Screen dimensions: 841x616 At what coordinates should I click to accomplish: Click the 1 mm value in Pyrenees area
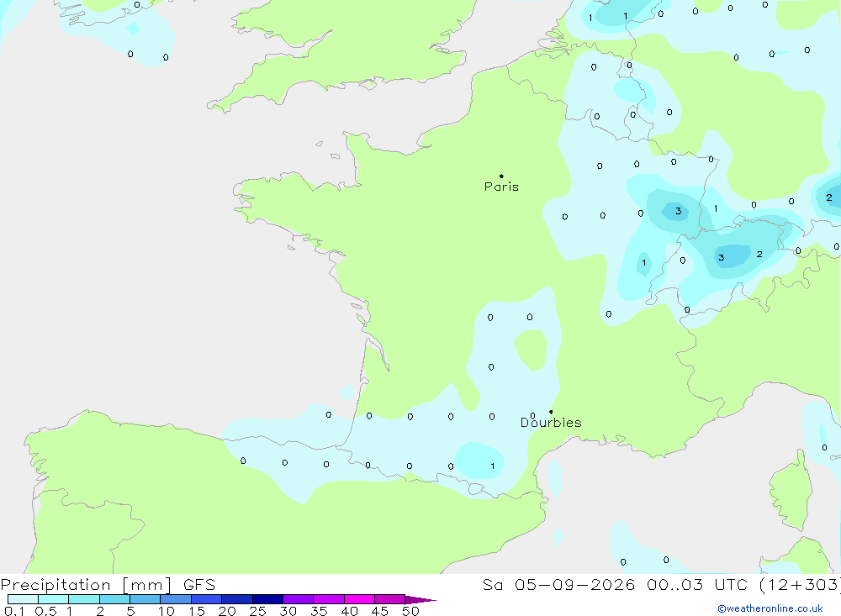point(492,466)
